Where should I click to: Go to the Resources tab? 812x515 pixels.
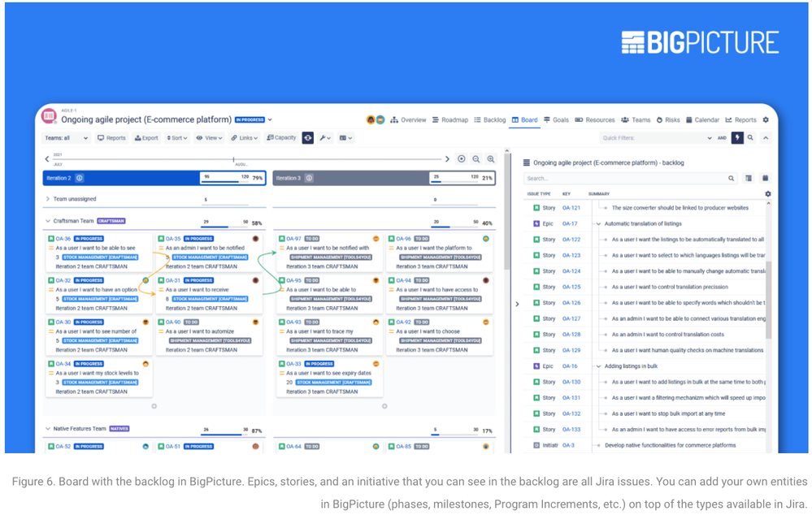coord(595,120)
